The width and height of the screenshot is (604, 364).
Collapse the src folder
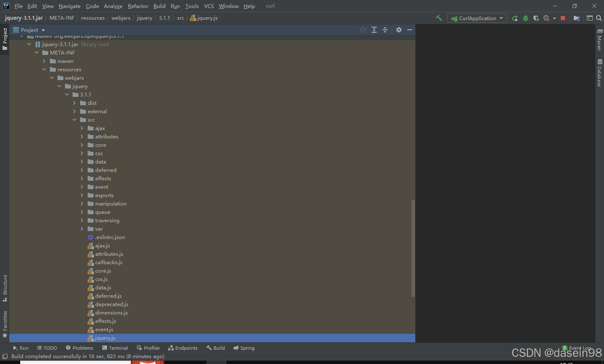point(74,120)
